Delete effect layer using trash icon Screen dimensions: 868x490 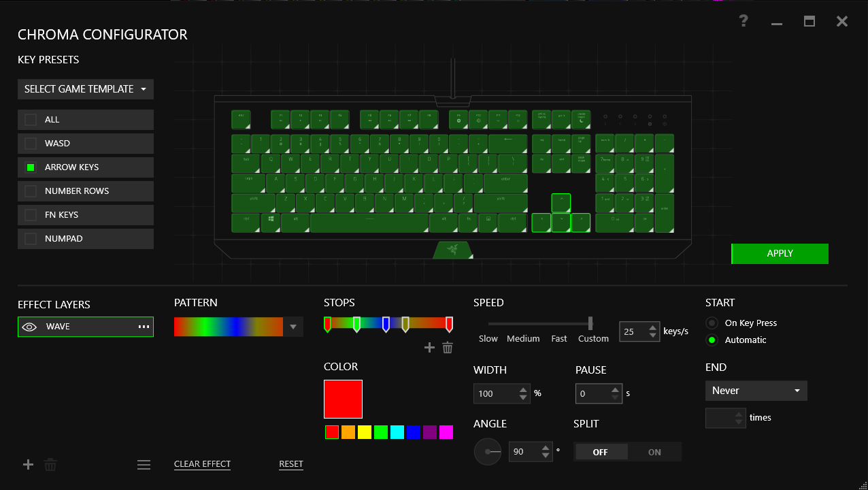pyautogui.click(x=50, y=465)
